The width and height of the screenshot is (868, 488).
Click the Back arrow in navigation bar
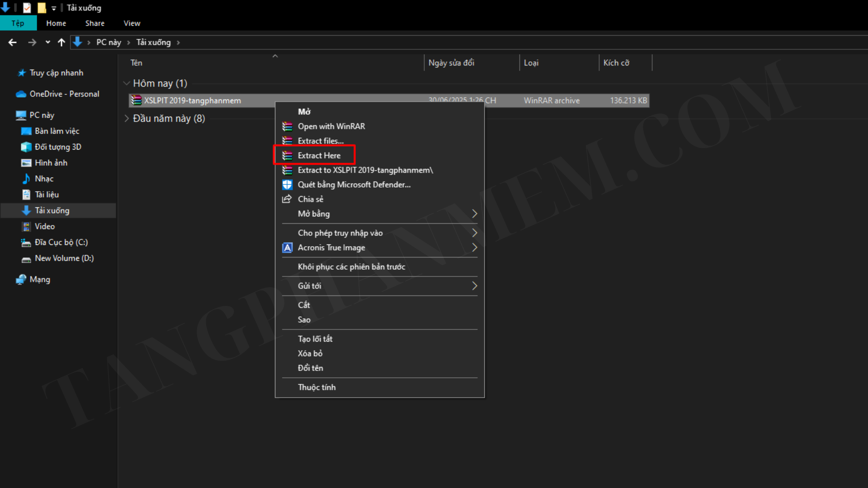click(x=13, y=42)
